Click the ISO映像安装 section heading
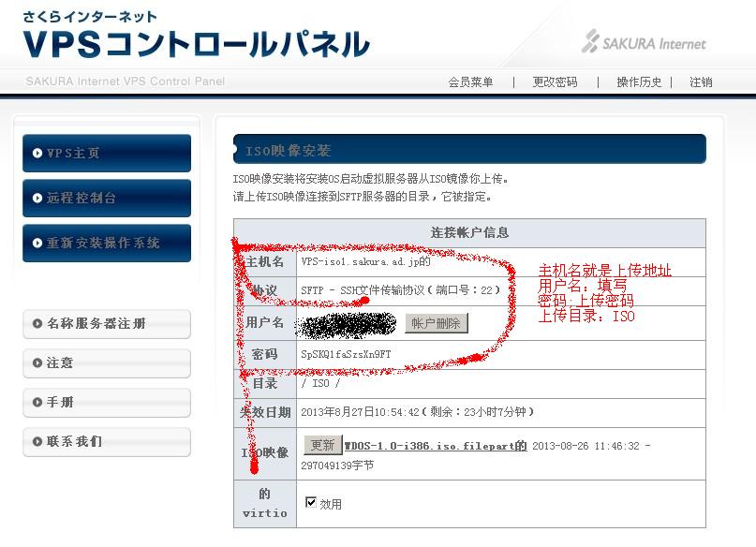 [289, 151]
